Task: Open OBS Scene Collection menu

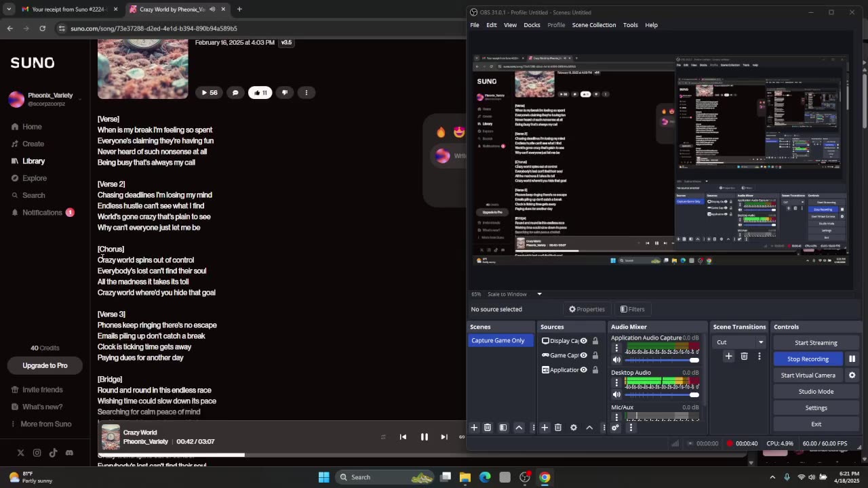Action: click(594, 25)
